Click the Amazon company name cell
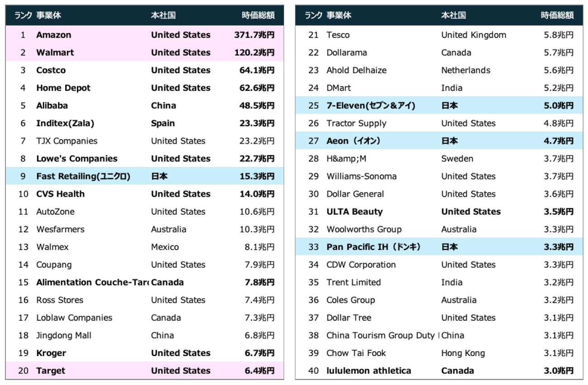588x385 pixels. (x=54, y=35)
